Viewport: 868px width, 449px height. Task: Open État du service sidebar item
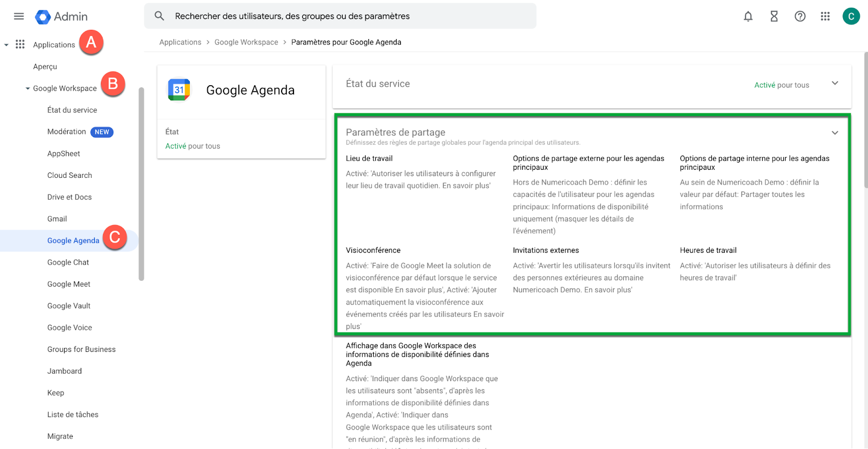pos(72,110)
